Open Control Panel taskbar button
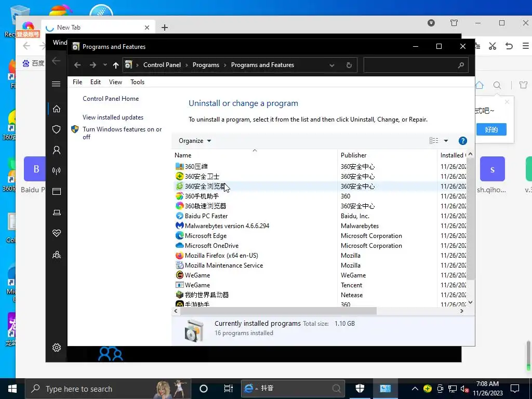The height and width of the screenshot is (399, 532). (x=385, y=389)
